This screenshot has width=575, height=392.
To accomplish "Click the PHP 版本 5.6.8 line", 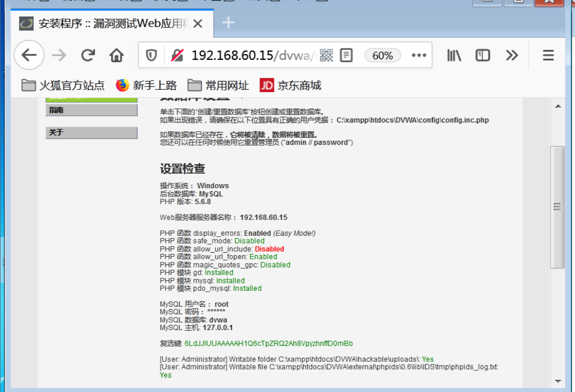I will click(x=185, y=201).
